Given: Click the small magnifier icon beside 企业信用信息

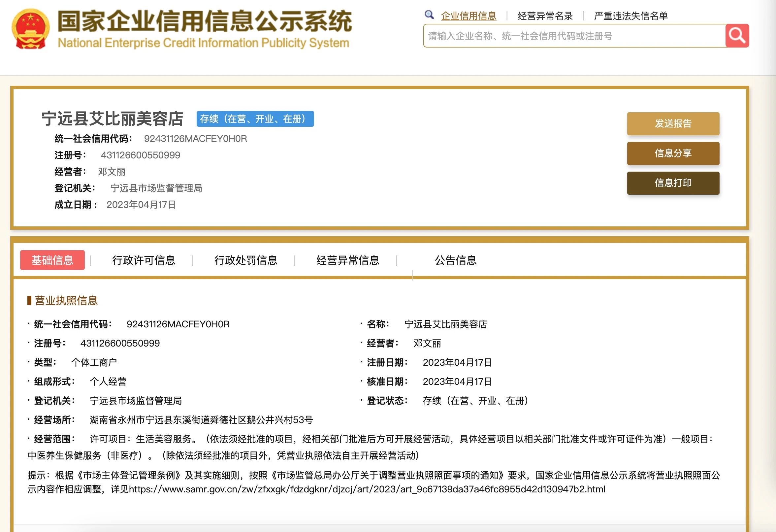Looking at the screenshot, I should coord(429,15).
